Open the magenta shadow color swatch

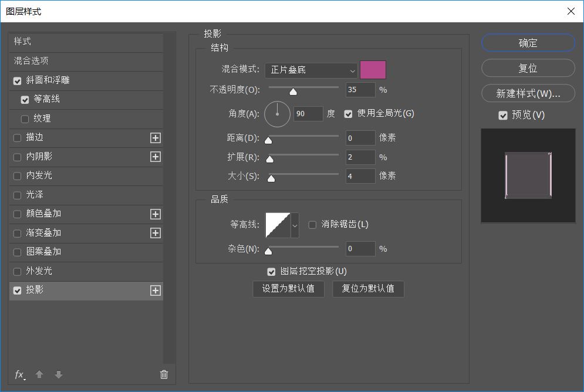tap(373, 70)
